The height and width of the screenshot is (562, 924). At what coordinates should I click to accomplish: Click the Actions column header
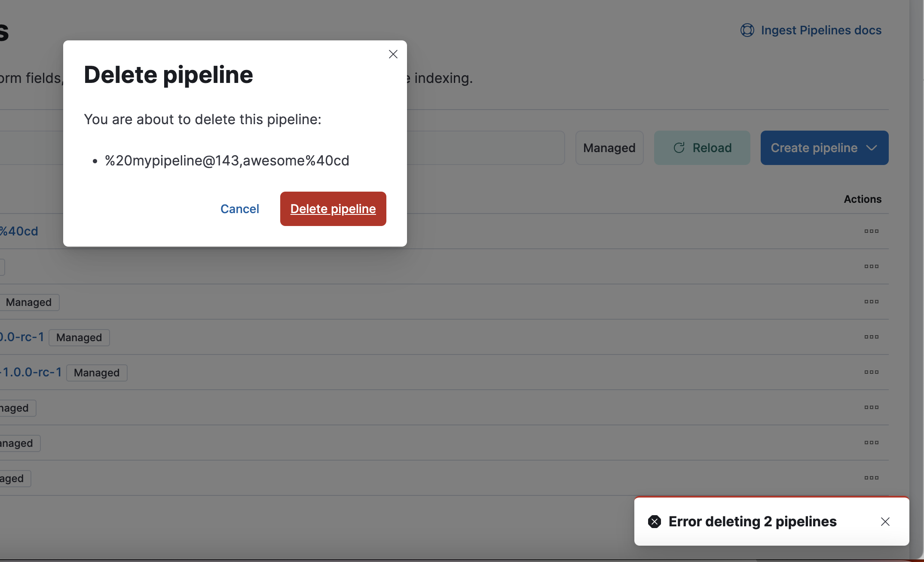point(863,199)
